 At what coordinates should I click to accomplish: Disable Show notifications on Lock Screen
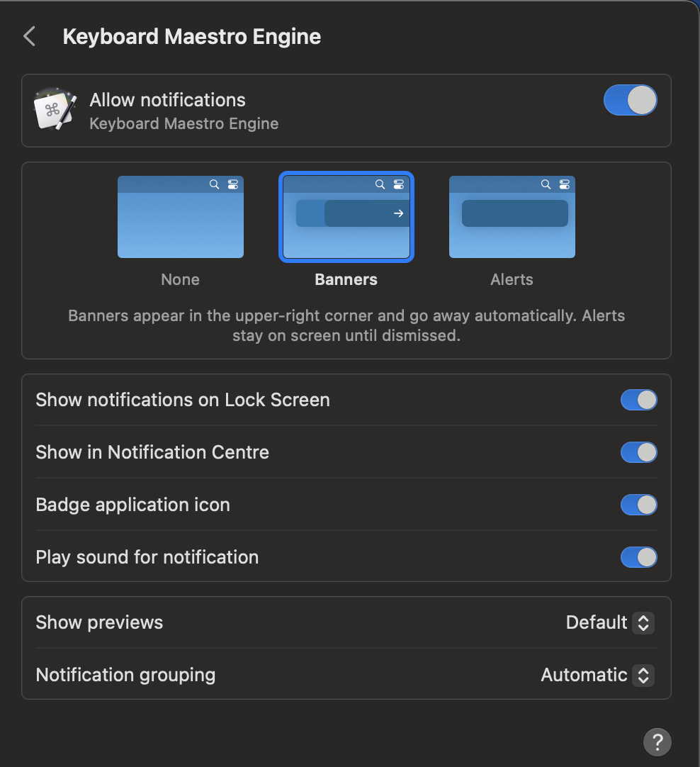638,400
